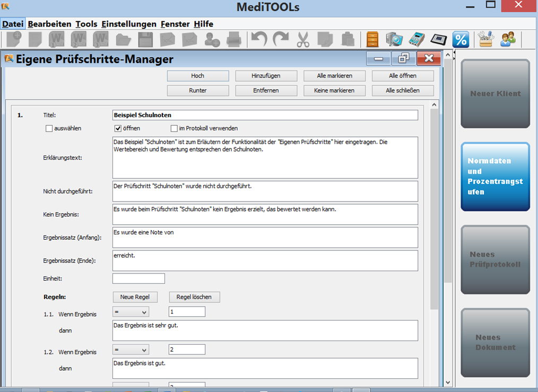538x392 pixels.
Task: Click the Neuer Klient side button
Action: (496, 94)
